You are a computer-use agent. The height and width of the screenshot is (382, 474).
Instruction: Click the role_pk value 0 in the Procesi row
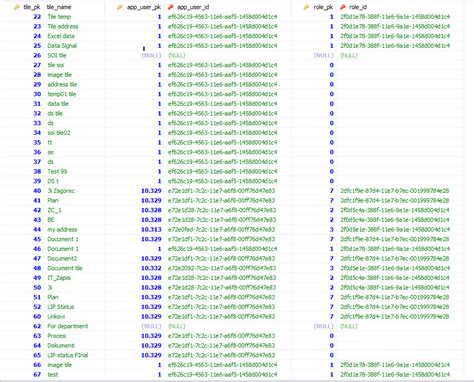tap(331, 336)
